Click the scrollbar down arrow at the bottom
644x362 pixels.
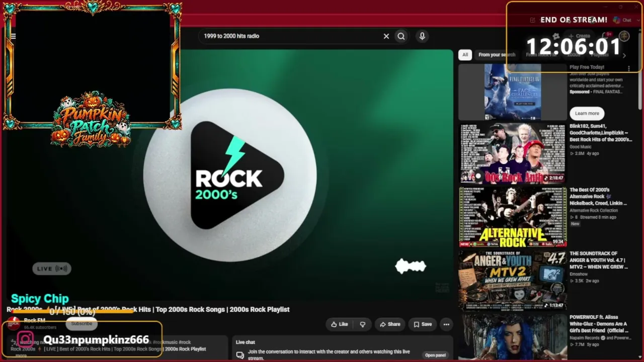click(x=640, y=357)
